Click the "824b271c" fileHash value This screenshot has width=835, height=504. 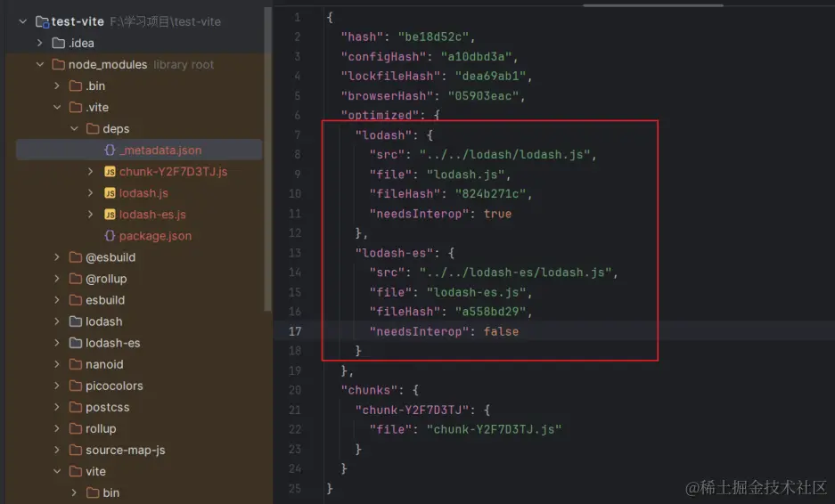(490, 194)
